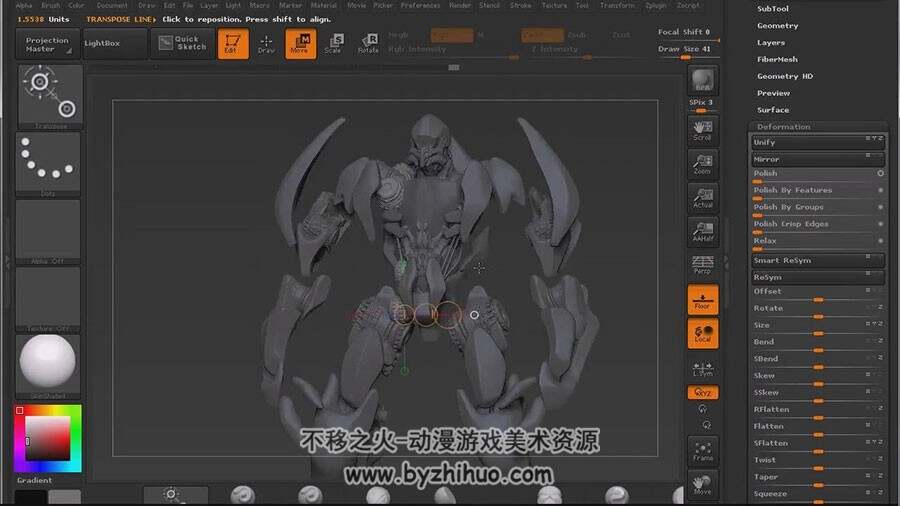This screenshot has width=900, height=506.
Task: Open the Transpose brush thumbnail
Action: pyautogui.click(x=50, y=96)
